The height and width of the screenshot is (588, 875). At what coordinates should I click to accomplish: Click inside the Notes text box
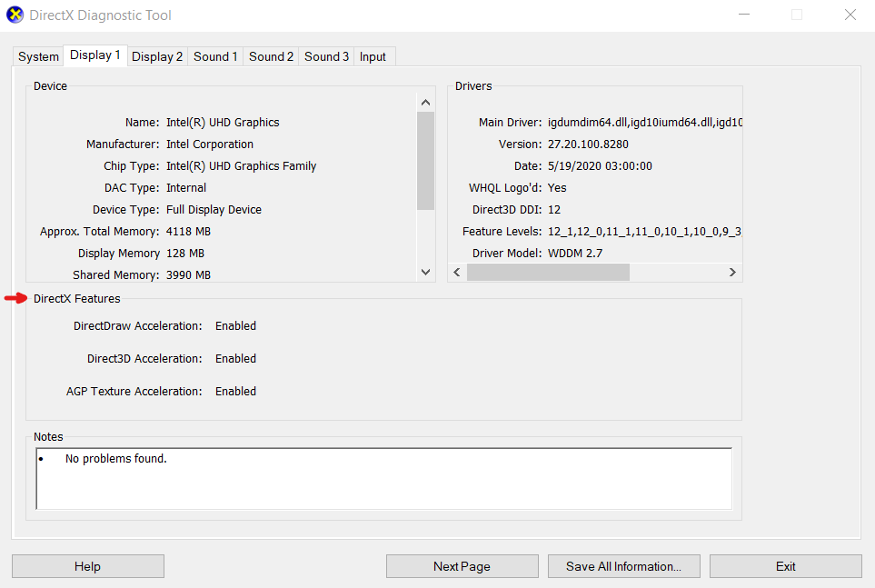(x=384, y=479)
